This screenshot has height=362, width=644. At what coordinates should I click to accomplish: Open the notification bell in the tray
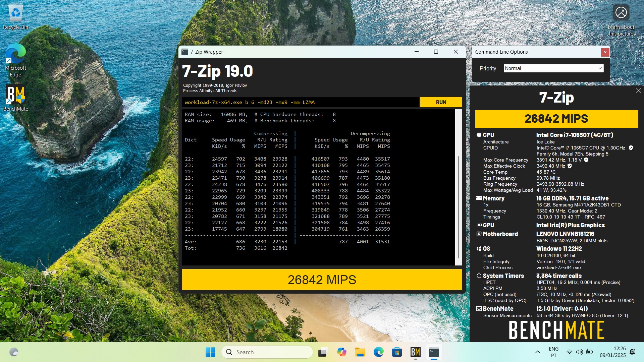[633, 352]
